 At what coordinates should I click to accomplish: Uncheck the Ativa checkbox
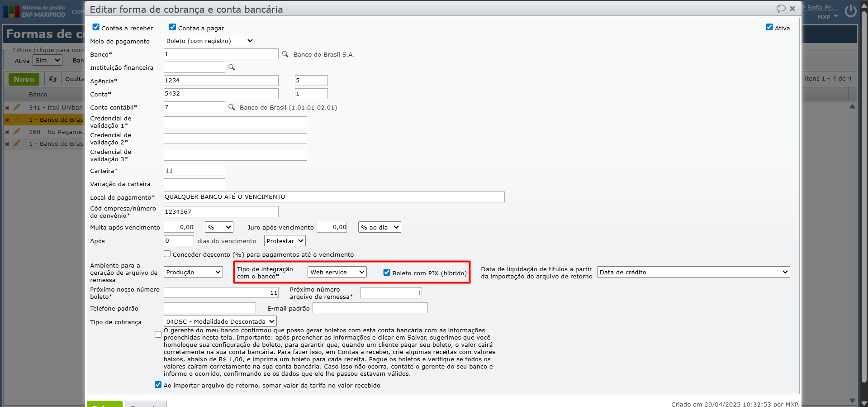pos(769,27)
